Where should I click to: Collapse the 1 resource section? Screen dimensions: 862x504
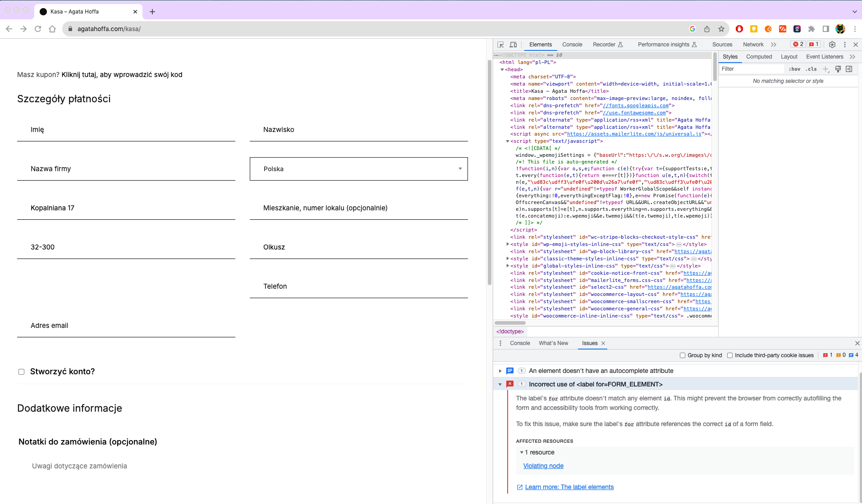pyautogui.click(x=522, y=452)
